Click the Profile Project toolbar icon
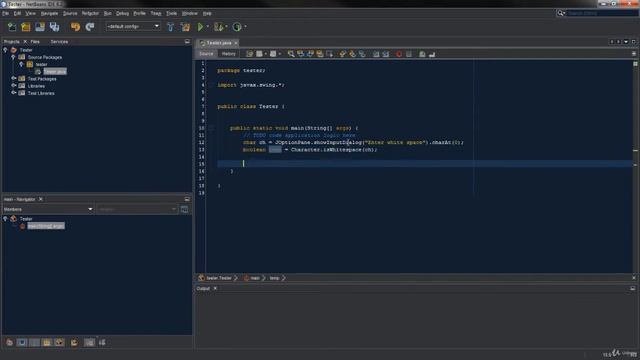 pyautogui.click(x=237, y=27)
